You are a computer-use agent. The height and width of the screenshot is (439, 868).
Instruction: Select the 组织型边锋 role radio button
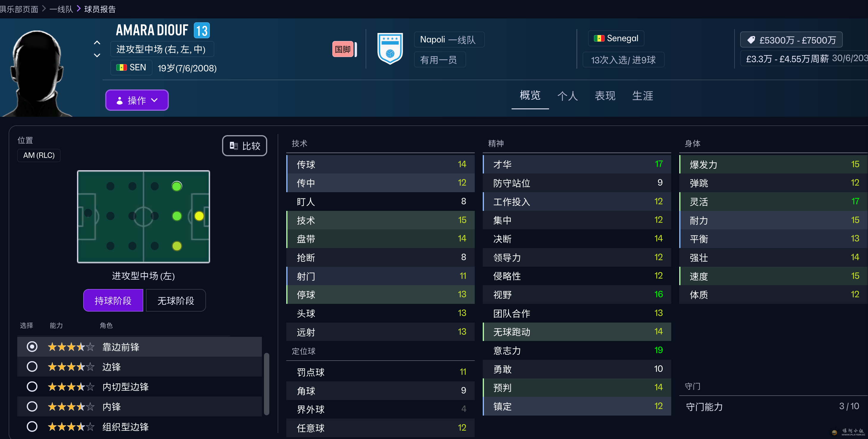pyautogui.click(x=32, y=427)
